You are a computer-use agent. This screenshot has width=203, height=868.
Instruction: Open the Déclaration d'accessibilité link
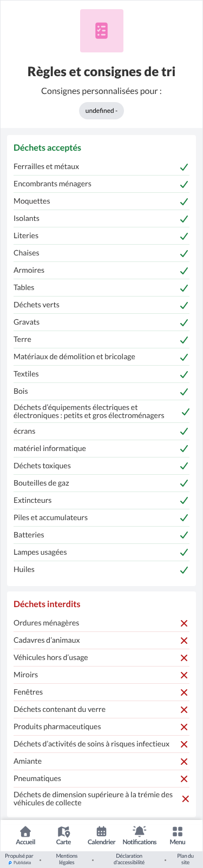pos(129,859)
